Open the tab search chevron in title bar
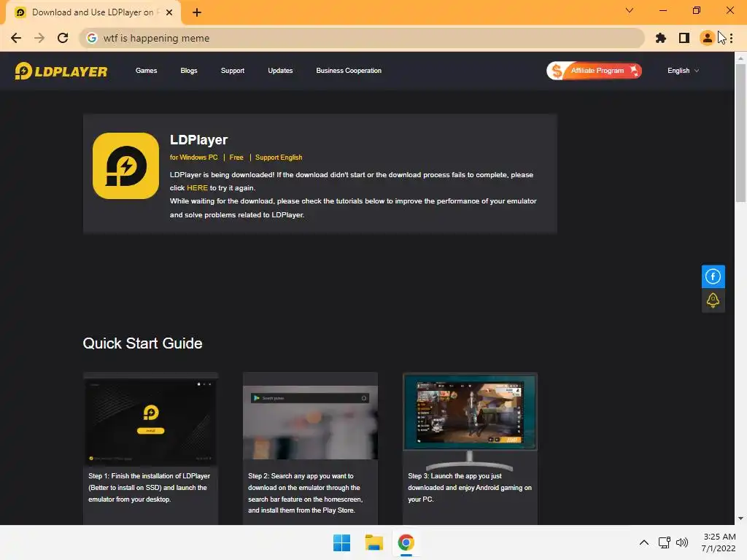747x560 pixels. tap(630, 10)
